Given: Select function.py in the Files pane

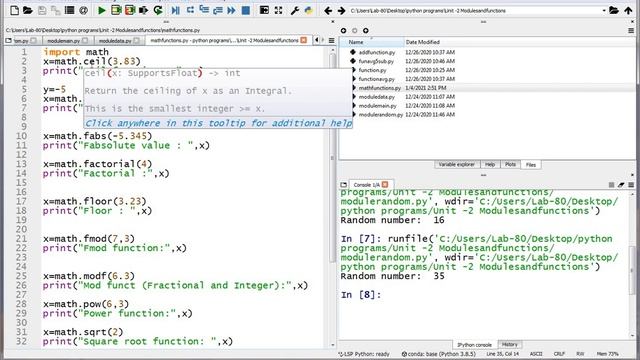Looking at the screenshot, I should (x=372, y=70).
